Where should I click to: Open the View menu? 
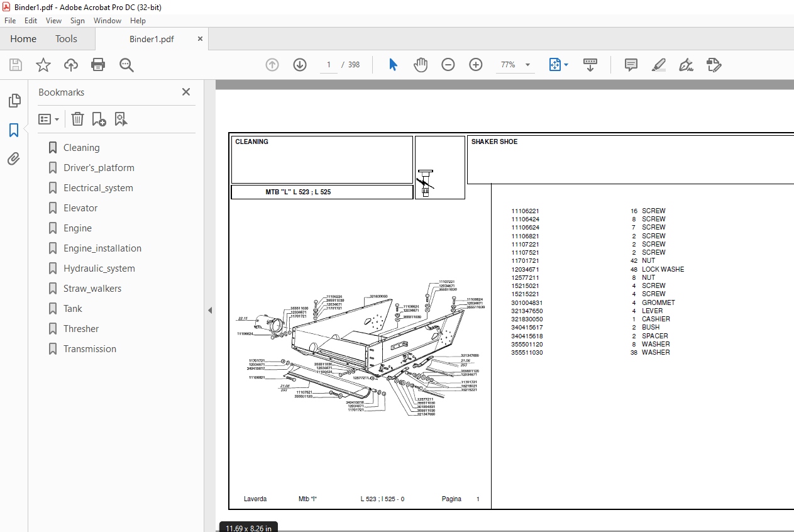pyautogui.click(x=53, y=21)
